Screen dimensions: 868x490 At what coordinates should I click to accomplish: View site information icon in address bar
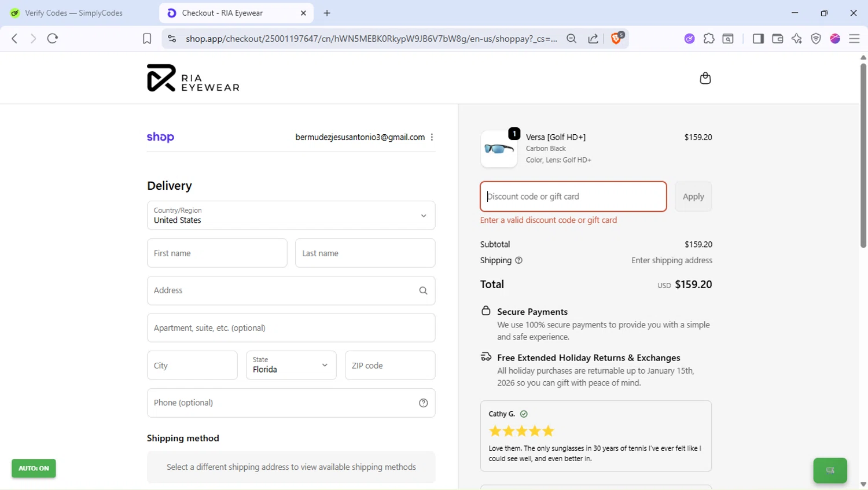click(x=172, y=39)
